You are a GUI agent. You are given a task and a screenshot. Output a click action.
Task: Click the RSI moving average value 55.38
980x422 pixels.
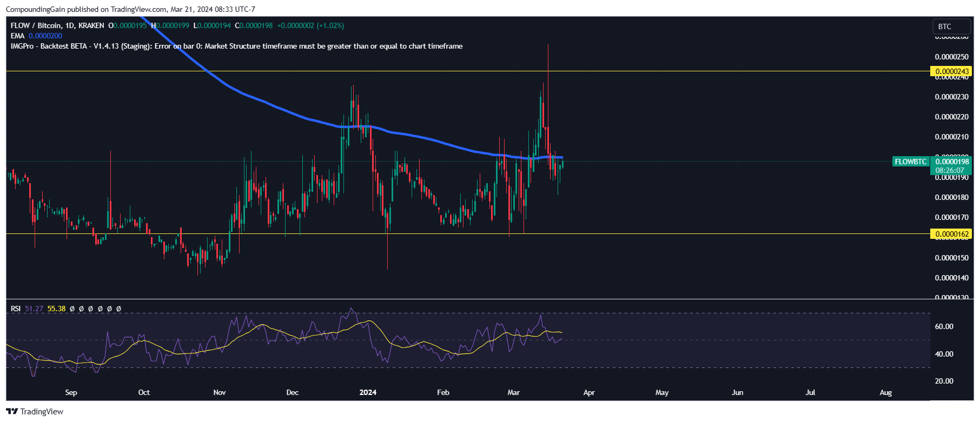click(56, 309)
